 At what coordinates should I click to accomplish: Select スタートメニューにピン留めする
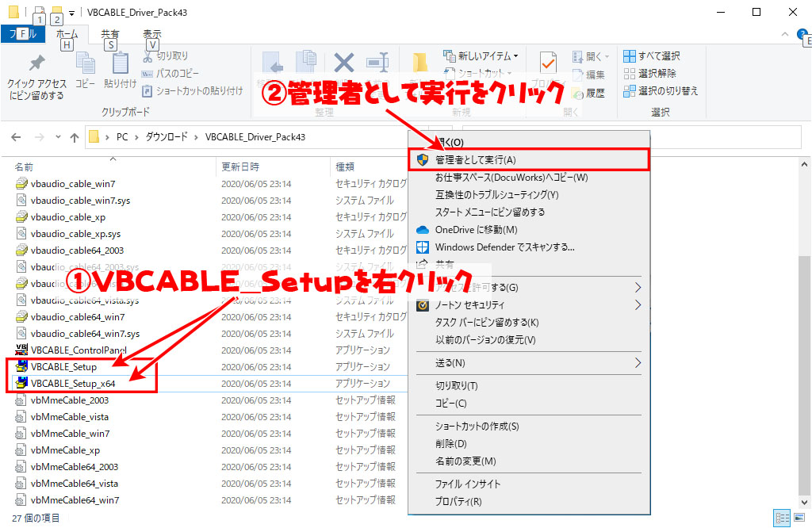[x=529, y=212]
